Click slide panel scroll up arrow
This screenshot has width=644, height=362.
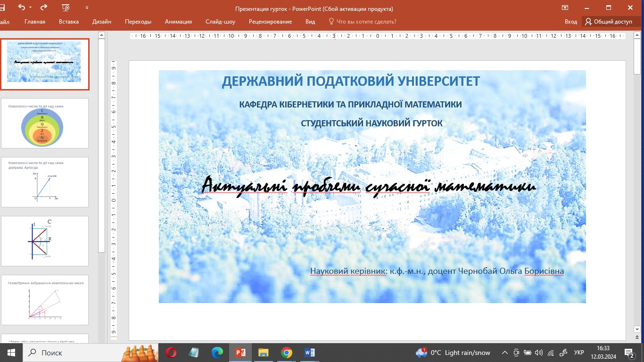coord(101,35)
